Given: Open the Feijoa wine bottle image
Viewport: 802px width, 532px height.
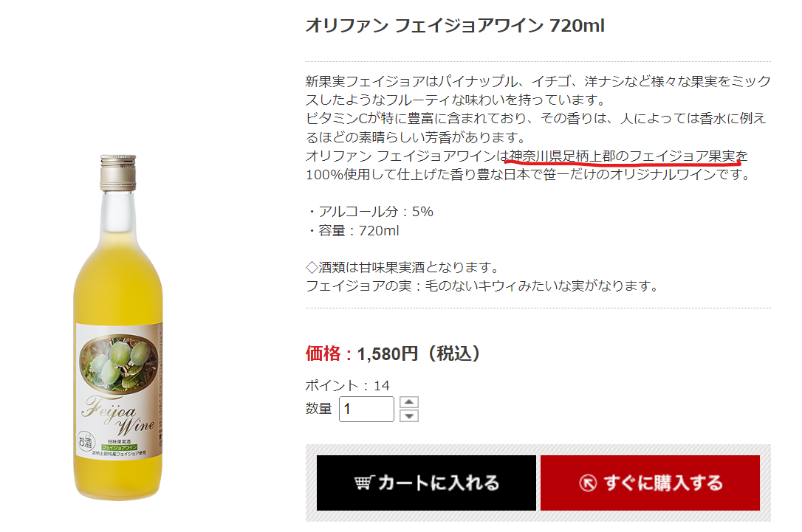Looking at the screenshot, I should click(118, 327).
